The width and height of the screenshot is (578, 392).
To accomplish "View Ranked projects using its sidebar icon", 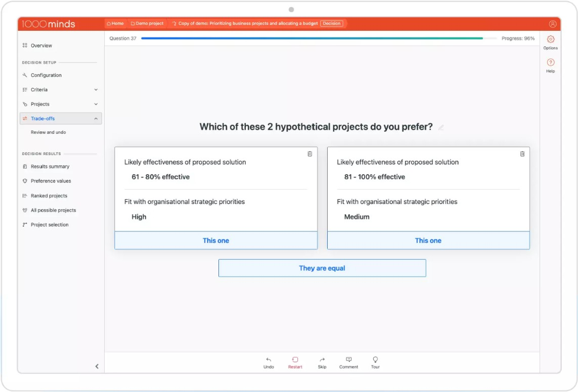I will tap(24, 195).
